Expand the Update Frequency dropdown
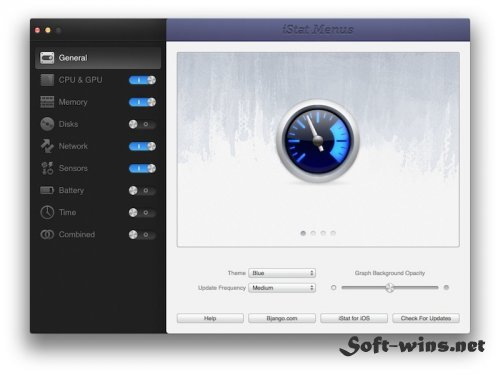Screen dimensions: 500x375 [282, 288]
